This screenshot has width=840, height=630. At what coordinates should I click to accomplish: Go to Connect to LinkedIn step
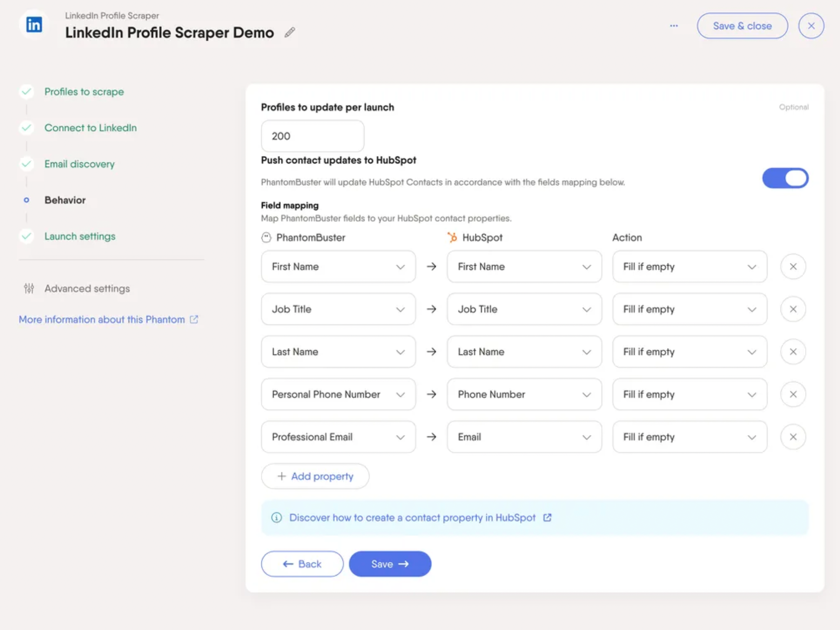point(90,128)
